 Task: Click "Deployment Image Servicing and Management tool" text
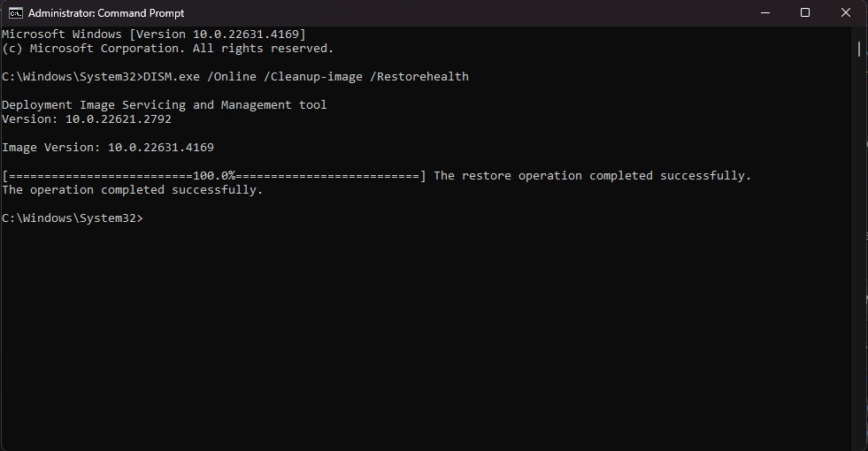(165, 104)
